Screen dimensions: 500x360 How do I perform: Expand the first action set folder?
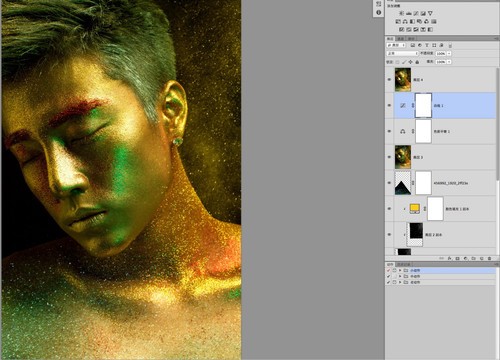[x=400, y=270]
